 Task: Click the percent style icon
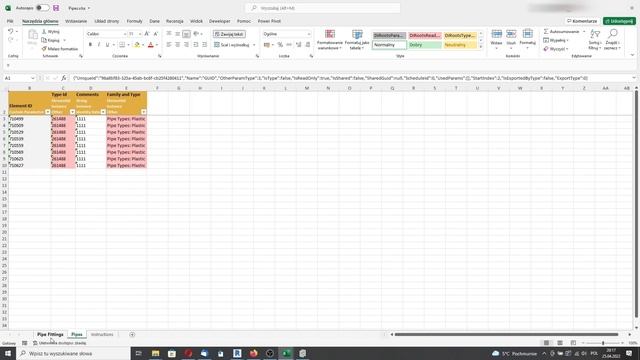[x=280, y=44]
